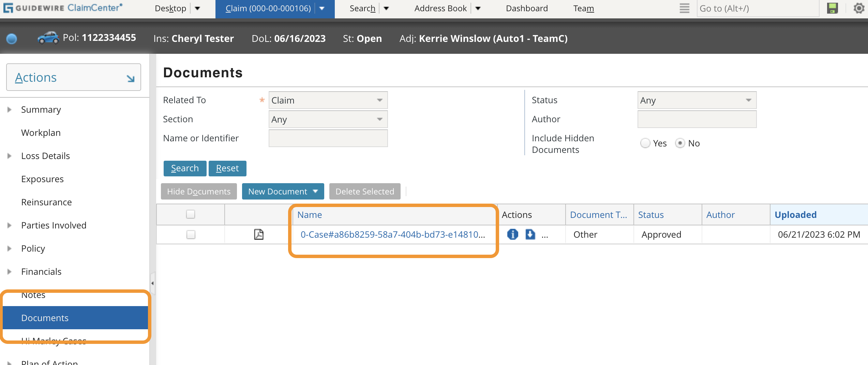Download the document using the download arrow icon

point(530,234)
